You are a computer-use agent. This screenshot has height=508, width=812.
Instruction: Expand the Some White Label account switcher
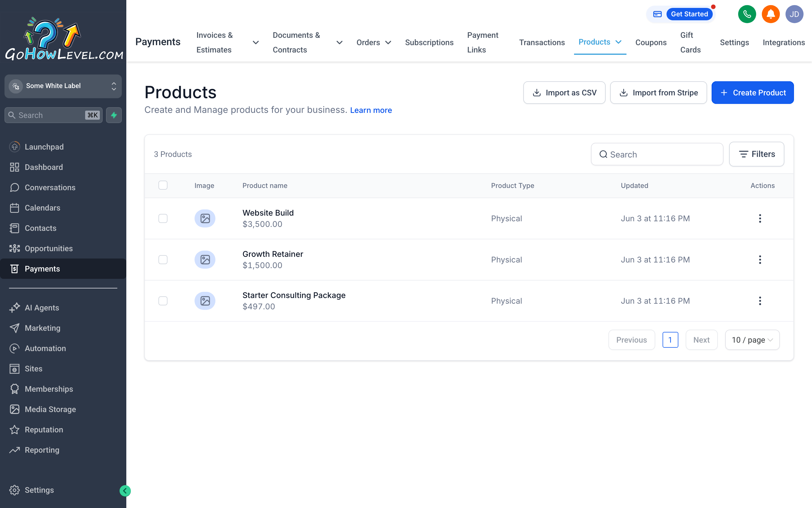point(63,86)
